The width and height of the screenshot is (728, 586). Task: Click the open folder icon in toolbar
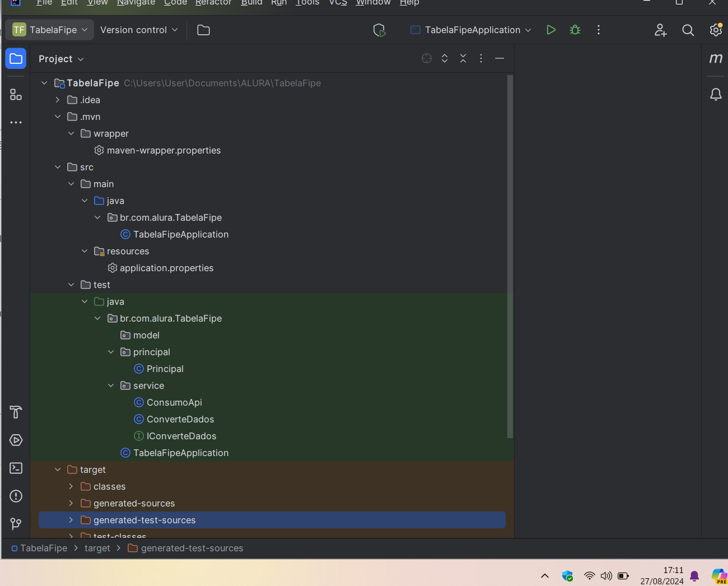click(203, 30)
